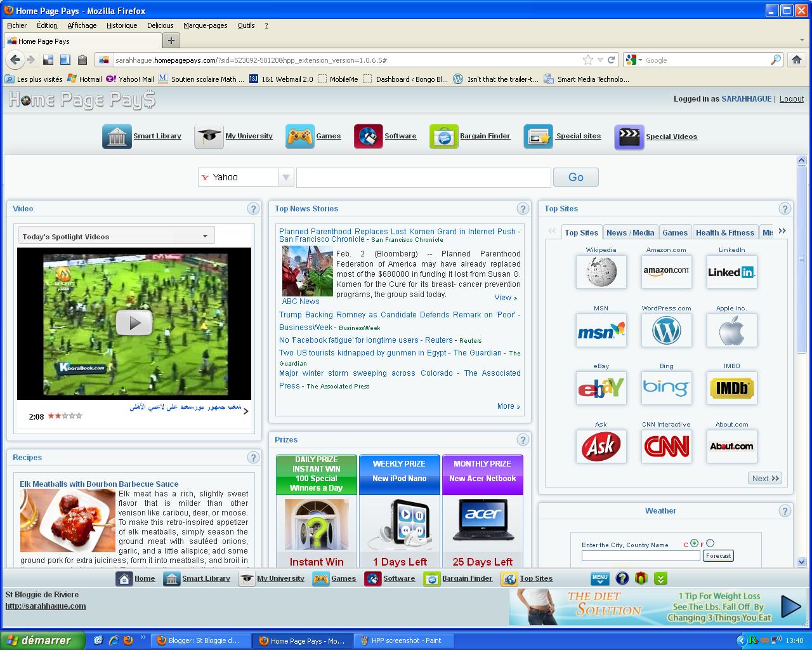Screen dimensions: 812x650
Task: Play the spotlight video
Action: [134, 323]
